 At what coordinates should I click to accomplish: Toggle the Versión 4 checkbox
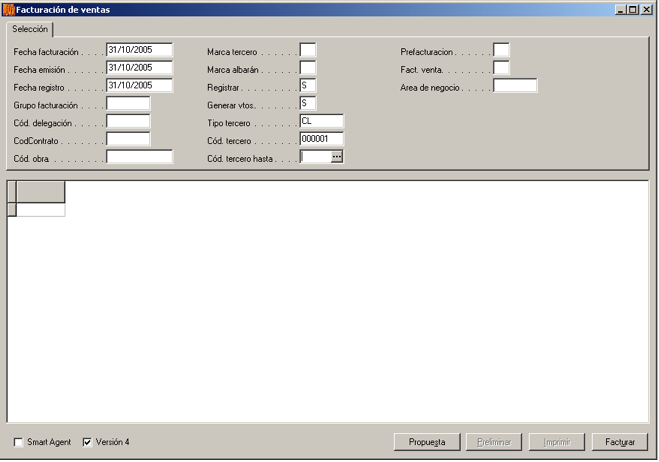tap(87, 442)
